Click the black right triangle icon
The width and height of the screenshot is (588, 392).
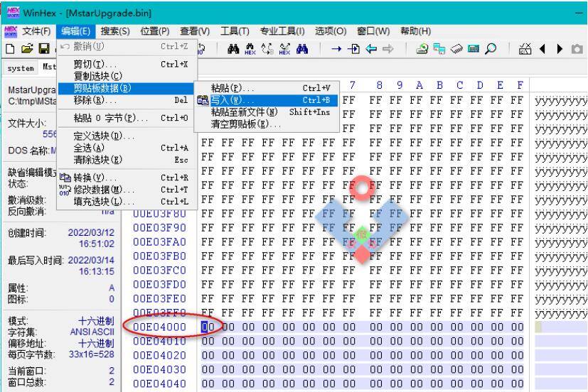click(560, 49)
